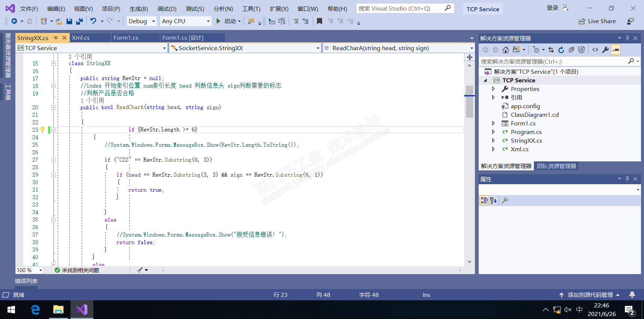Viewport: 644px width, 319px height.
Task: Open the SocketService.StringXX class dropdown
Action: click(x=245, y=48)
